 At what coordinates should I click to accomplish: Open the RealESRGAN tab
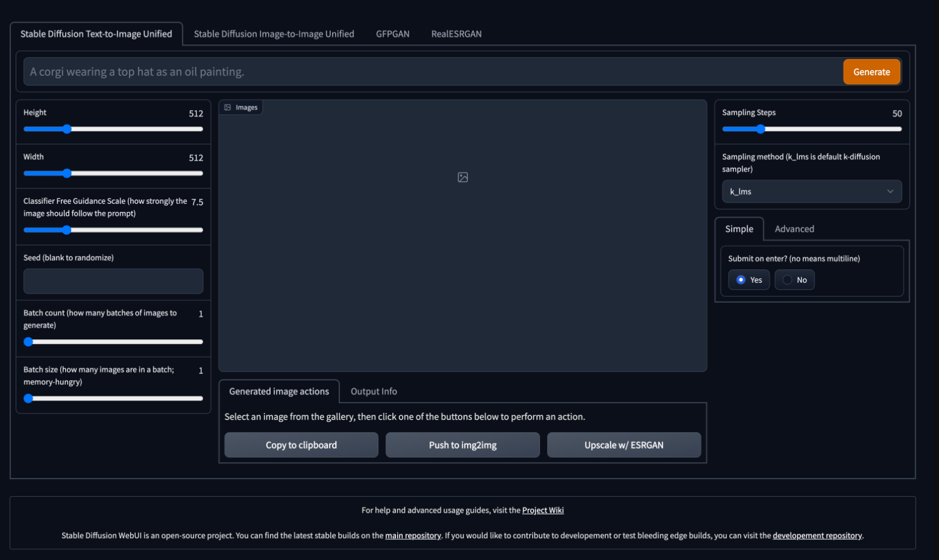point(456,34)
